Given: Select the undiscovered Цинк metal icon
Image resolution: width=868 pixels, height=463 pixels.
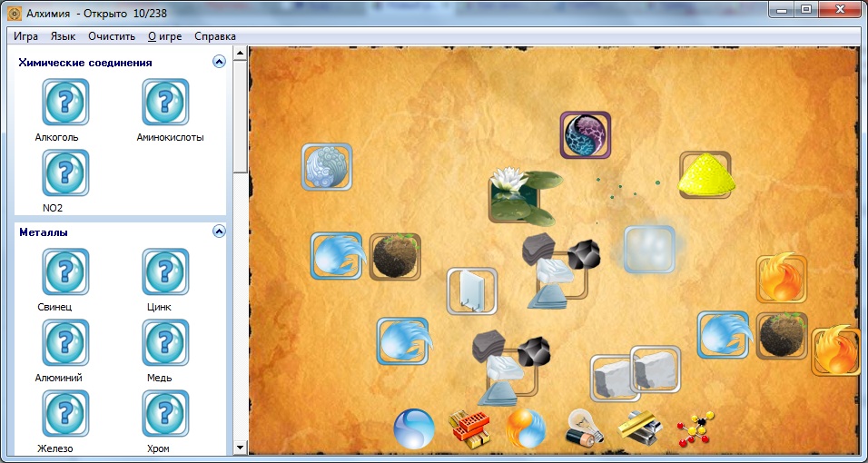Looking at the screenshot, I should (x=165, y=272).
